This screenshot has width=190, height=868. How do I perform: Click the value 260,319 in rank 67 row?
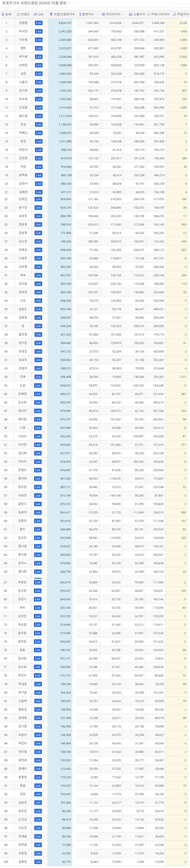tap(65, 583)
